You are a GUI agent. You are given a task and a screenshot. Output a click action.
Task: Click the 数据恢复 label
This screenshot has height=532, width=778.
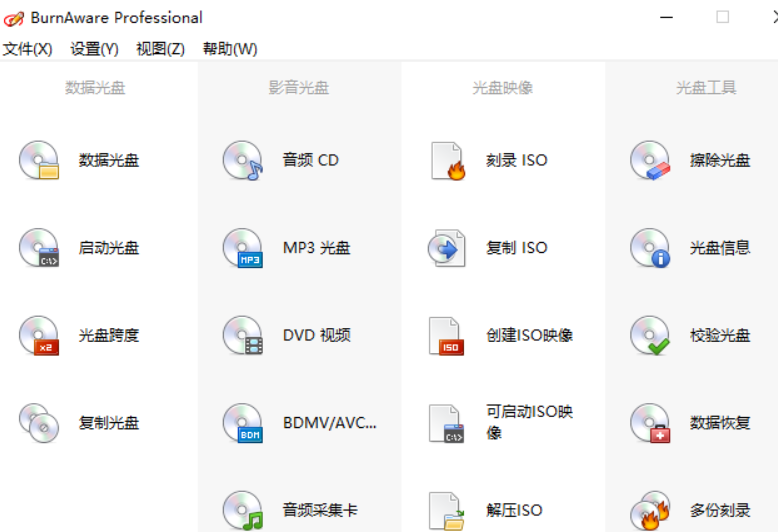tap(720, 423)
